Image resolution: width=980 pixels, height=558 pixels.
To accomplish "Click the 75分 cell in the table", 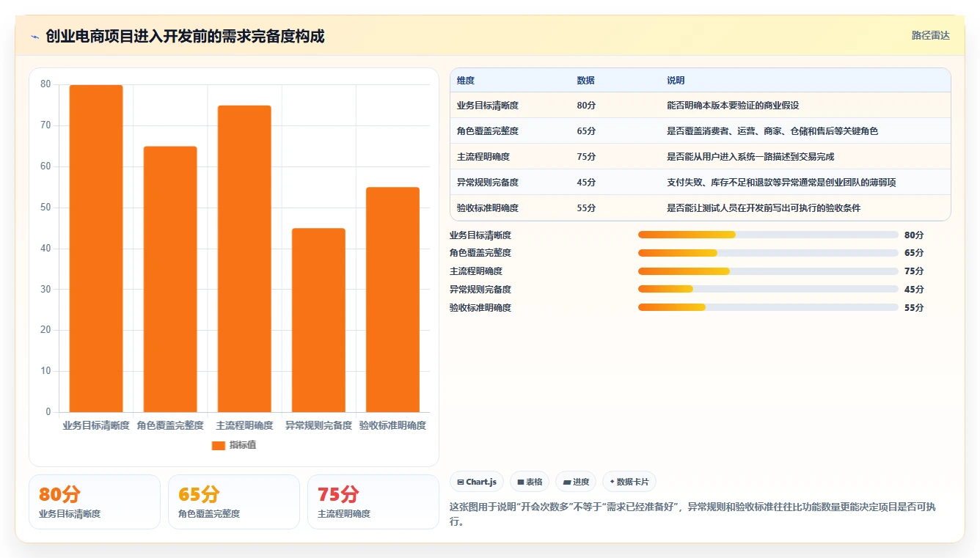I will 586,157.
